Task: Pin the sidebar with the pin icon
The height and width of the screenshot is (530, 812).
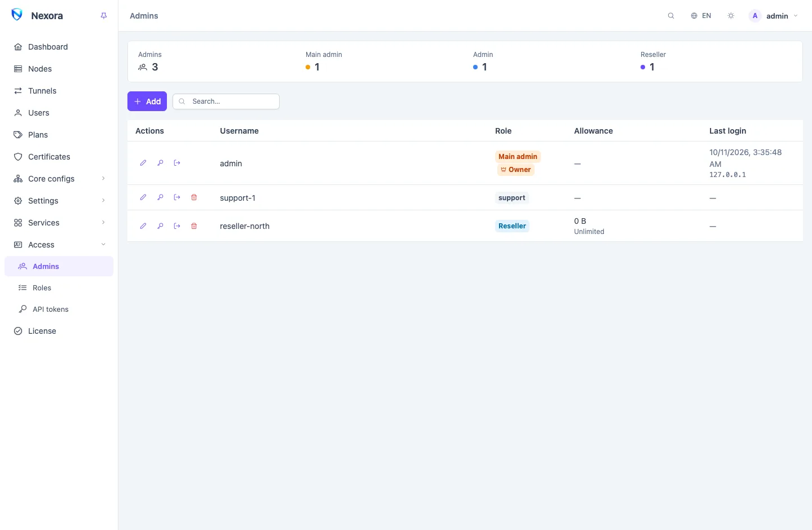Action: (104, 16)
